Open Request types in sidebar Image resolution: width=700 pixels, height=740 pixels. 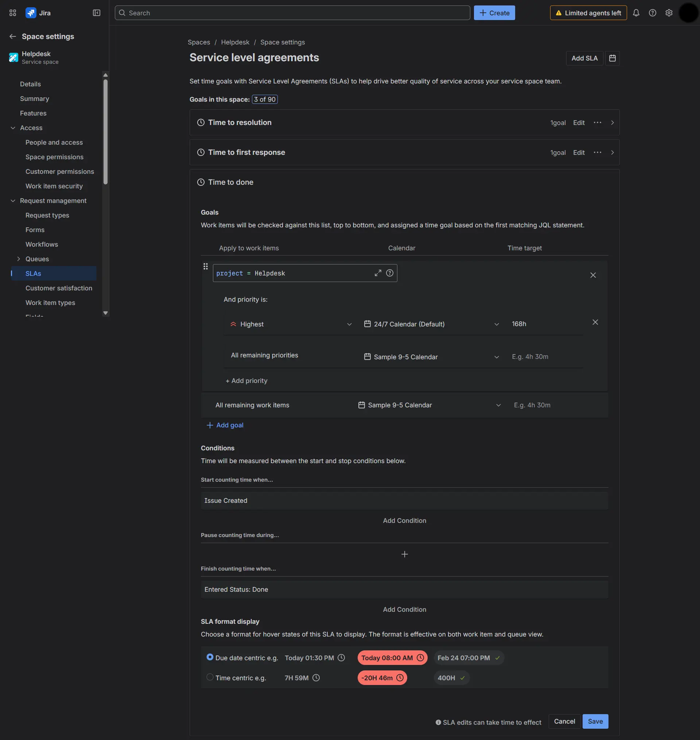(47, 215)
